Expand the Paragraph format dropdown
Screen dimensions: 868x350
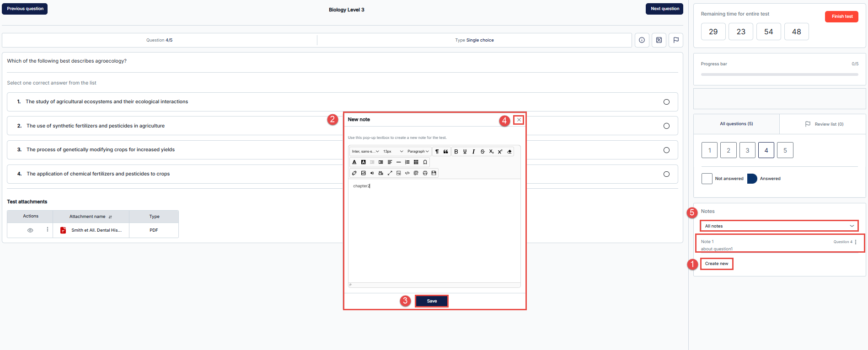point(418,151)
